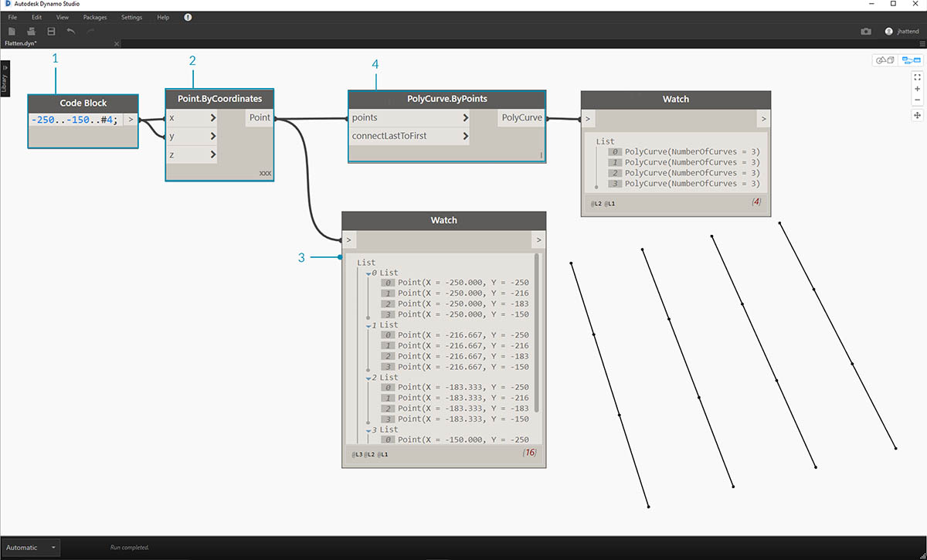Click the Point.ByCoordinates node title
927x560 pixels.
click(219, 99)
